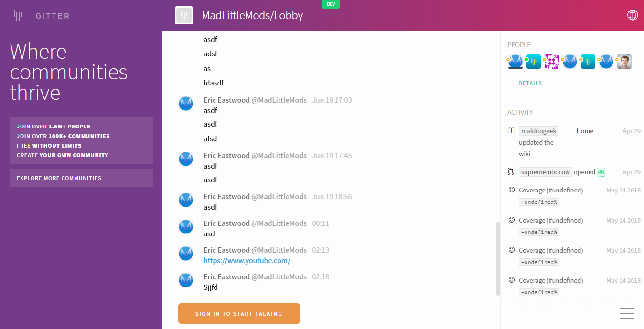The height and width of the screenshot is (329, 644).
Task: Click the avatar on the Jun 19 17:03 message
Action: [186, 104]
